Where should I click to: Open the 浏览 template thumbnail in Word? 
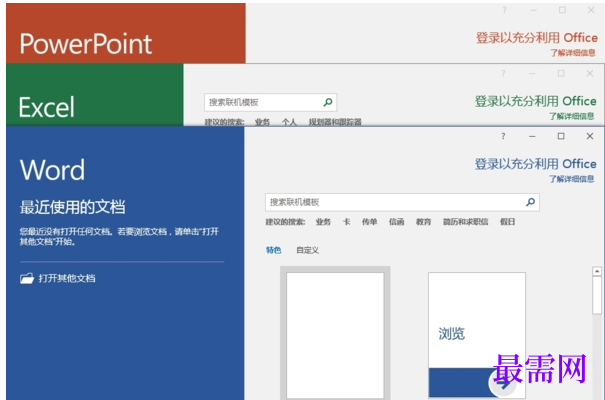point(477,335)
